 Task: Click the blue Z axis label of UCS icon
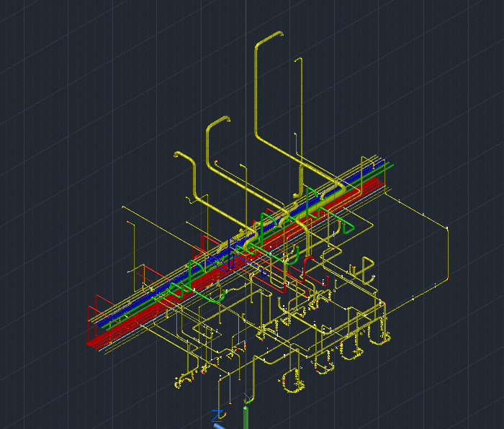pos(217,415)
